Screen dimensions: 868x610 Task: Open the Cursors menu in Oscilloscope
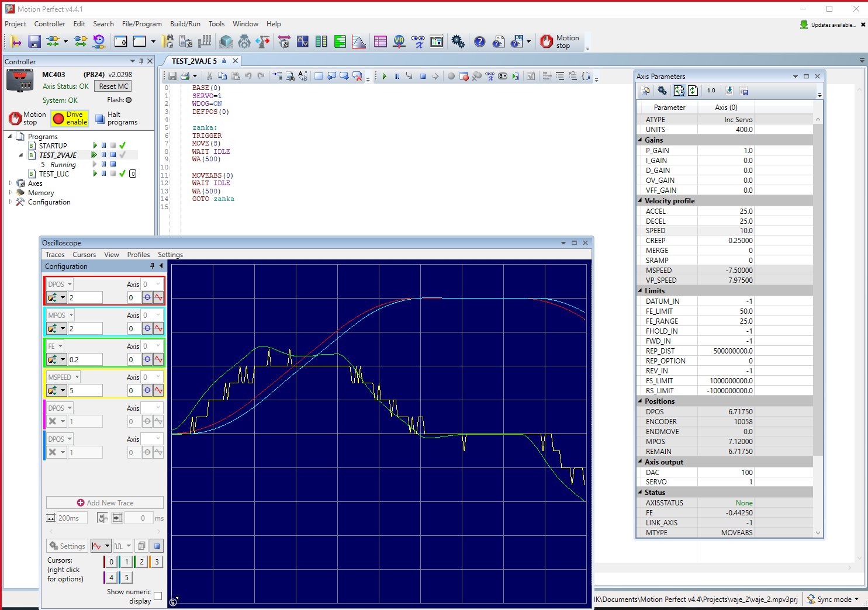(84, 255)
